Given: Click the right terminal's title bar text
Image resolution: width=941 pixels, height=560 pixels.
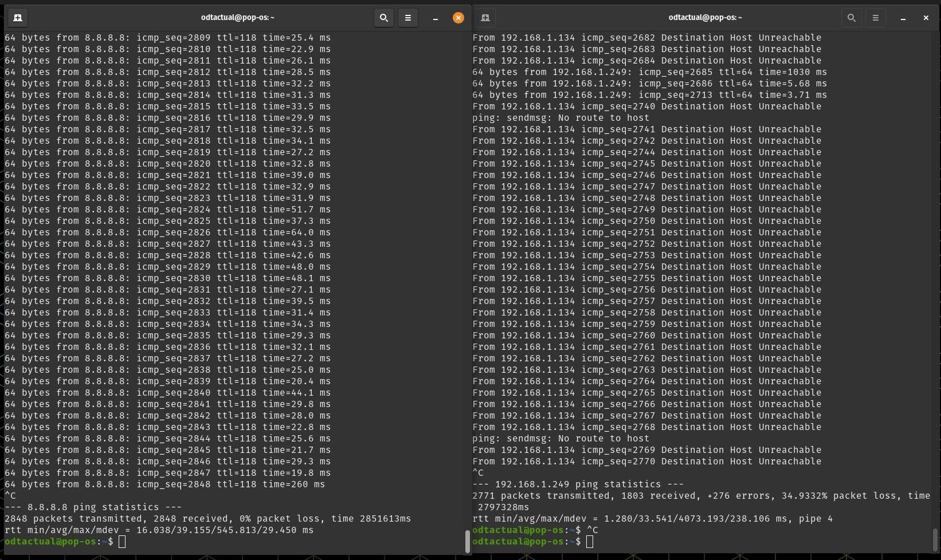Looking at the screenshot, I should point(705,18).
